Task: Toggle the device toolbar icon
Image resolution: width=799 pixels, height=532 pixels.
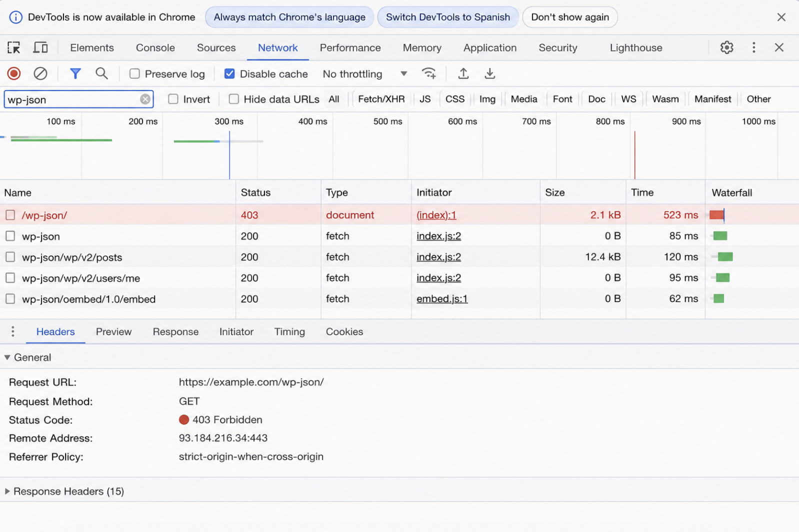Action: (x=40, y=47)
